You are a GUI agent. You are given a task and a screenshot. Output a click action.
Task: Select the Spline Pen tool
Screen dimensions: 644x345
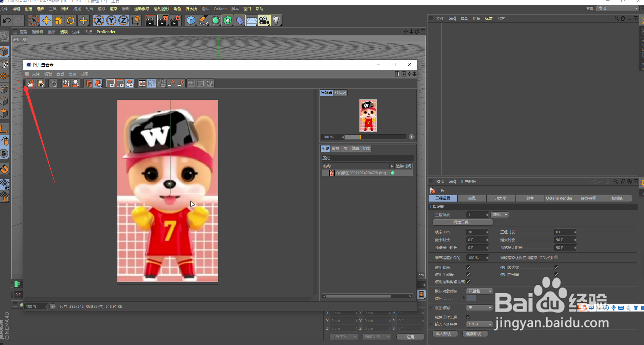pyautogui.click(x=203, y=21)
